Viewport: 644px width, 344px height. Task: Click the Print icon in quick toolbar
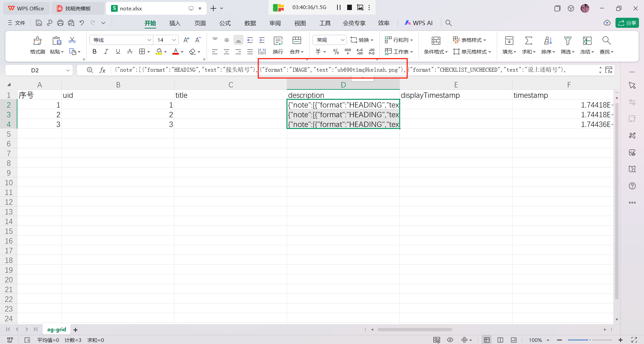(60, 23)
